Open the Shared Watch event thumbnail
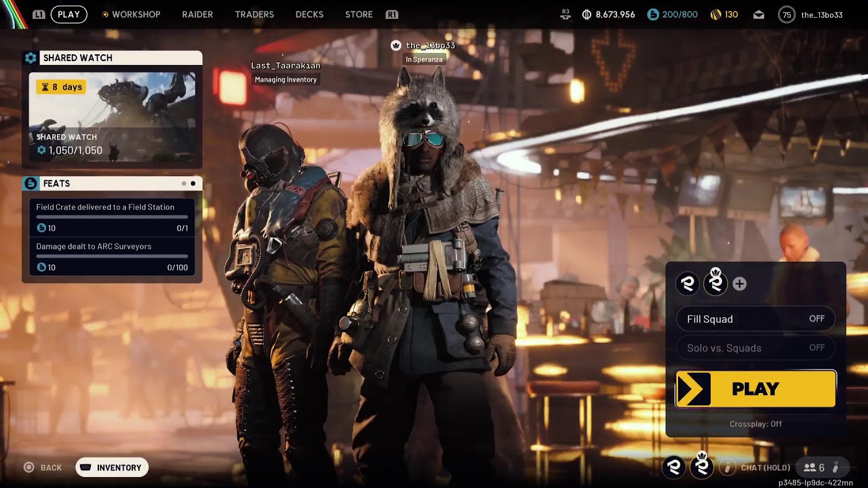Screen dimensions: 868x488 (112, 117)
